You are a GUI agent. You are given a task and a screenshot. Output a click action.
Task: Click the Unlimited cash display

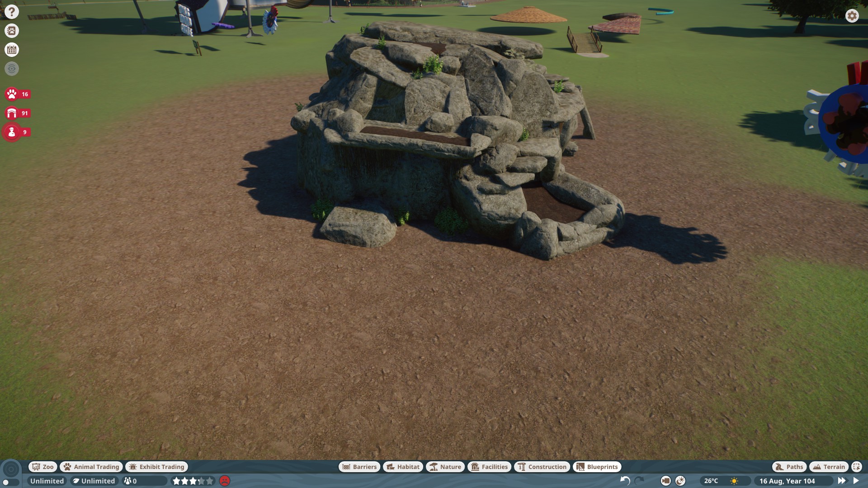47,481
